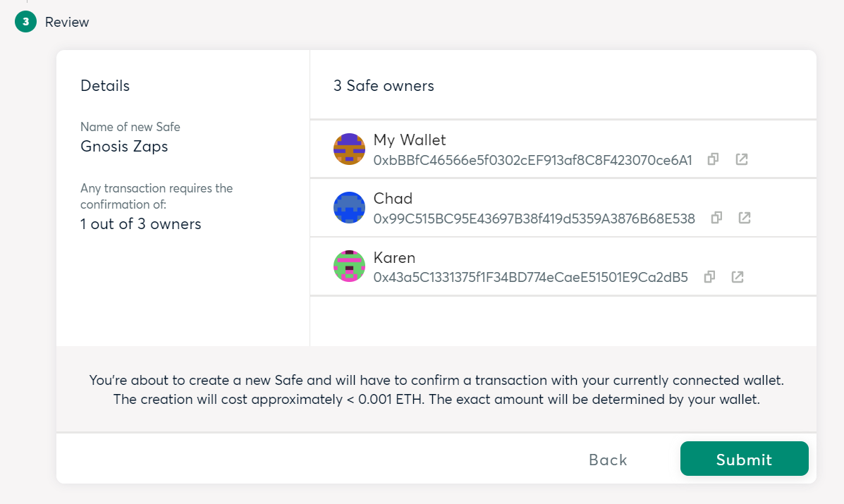Click Karen's green identicon avatar
Viewport: 844px width, 504px height.
point(349,266)
